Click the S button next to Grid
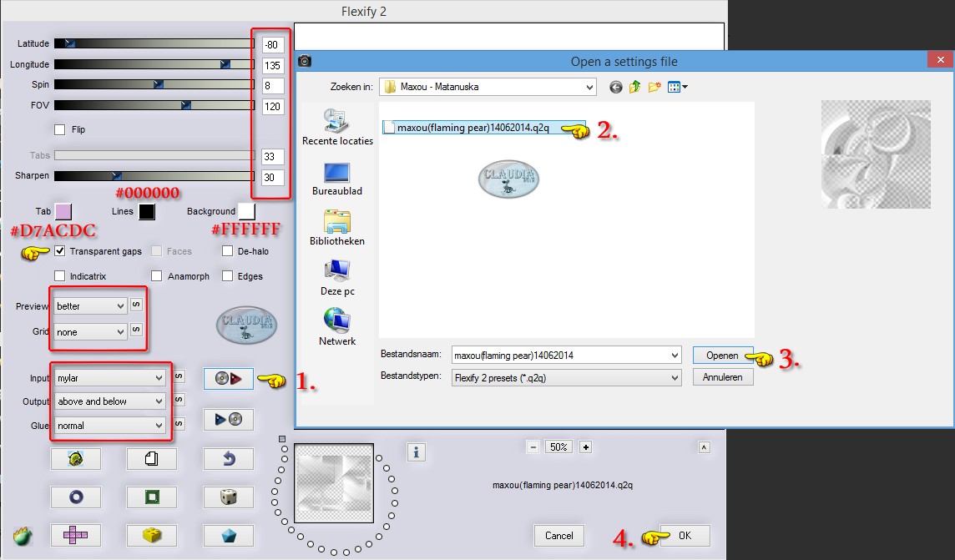This screenshot has width=955, height=560. point(136,330)
